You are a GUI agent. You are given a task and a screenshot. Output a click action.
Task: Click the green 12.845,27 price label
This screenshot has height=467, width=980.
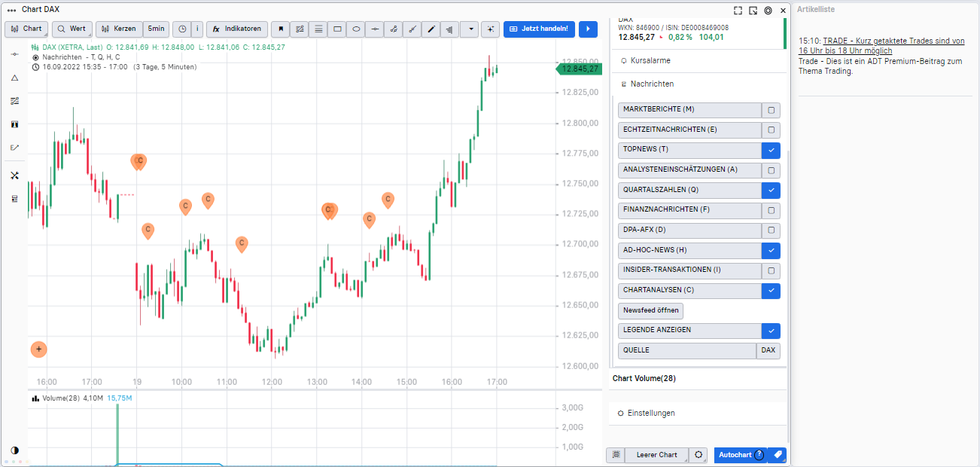(580, 69)
